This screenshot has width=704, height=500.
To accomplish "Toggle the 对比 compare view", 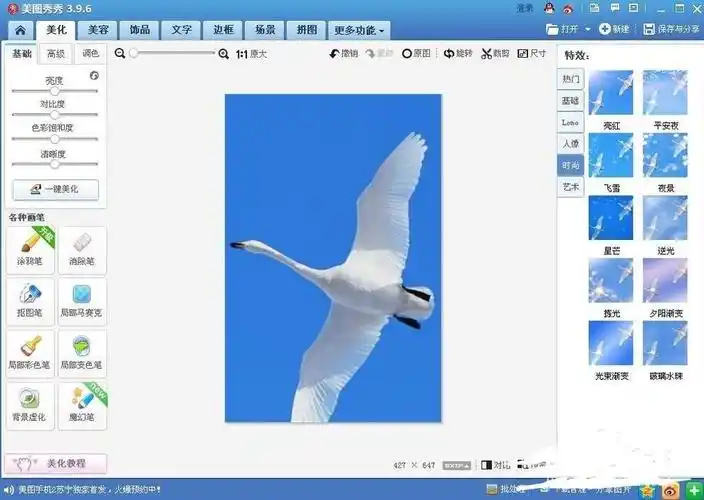I will click(x=493, y=465).
